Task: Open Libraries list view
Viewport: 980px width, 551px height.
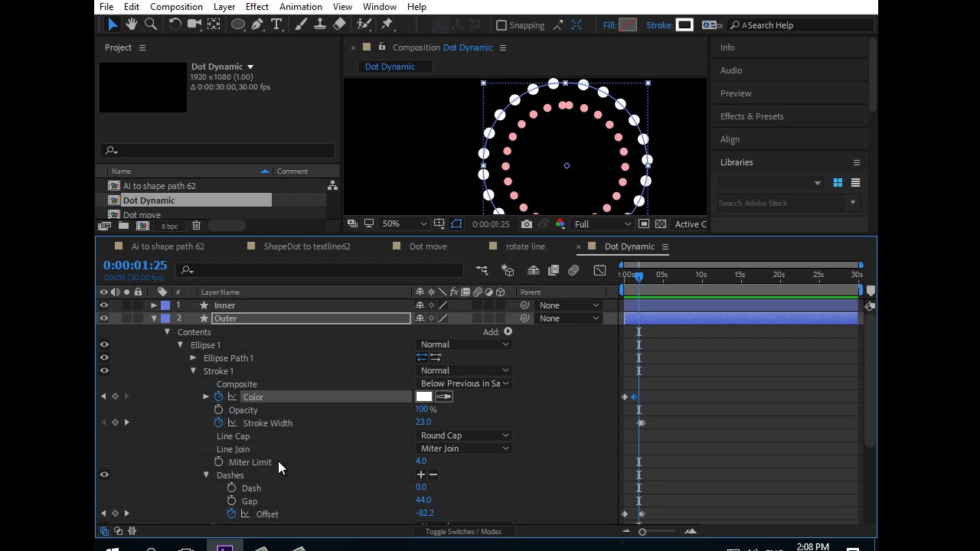Action: pyautogui.click(x=855, y=183)
